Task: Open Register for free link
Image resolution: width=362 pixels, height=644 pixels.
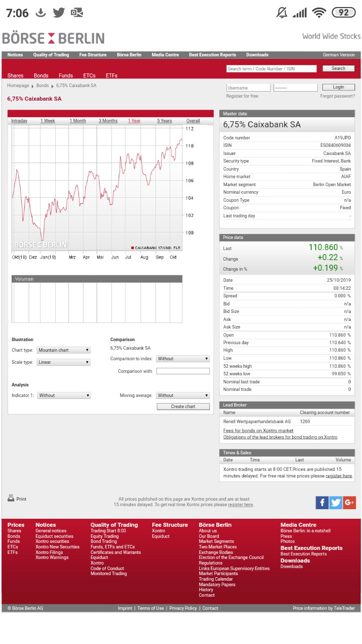Action: tap(242, 96)
